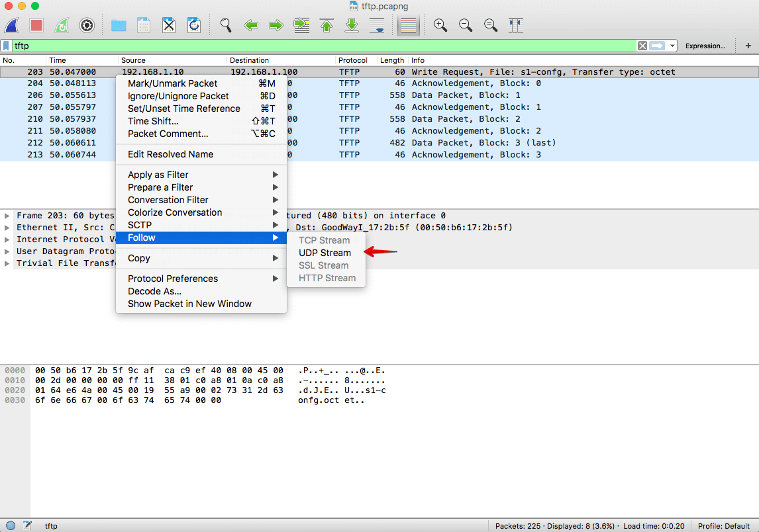Click the expert info circle in status bar

click(x=11, y=525)
